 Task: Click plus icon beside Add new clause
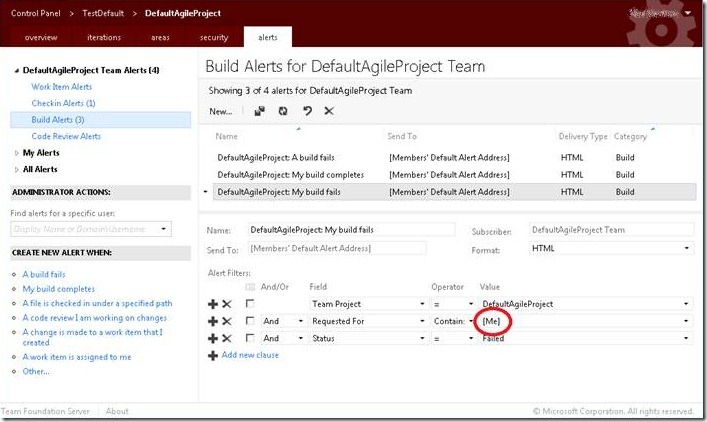click(213, 356)
